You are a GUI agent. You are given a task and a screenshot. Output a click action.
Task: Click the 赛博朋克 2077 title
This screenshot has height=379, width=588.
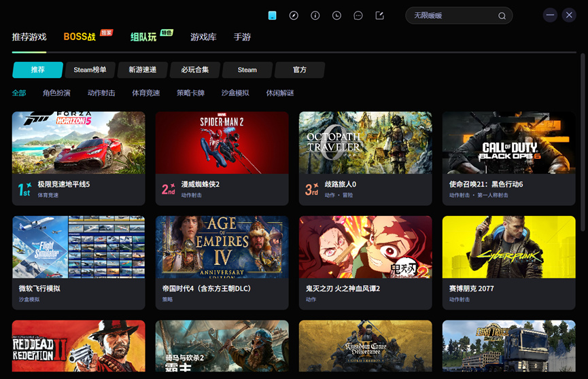(x=471, y=288)
